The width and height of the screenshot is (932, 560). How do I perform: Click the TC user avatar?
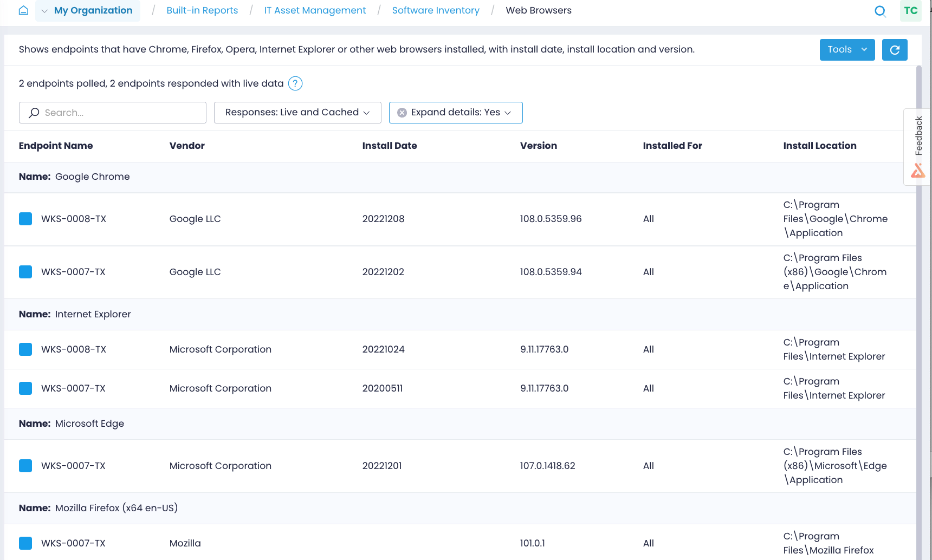coord(911,11)
